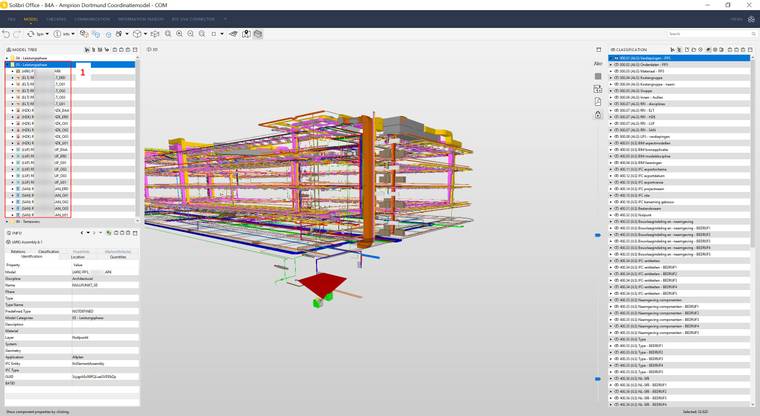Open the cube view dropdown arrow
Screen dimensions: 760x416
(145, 34)
